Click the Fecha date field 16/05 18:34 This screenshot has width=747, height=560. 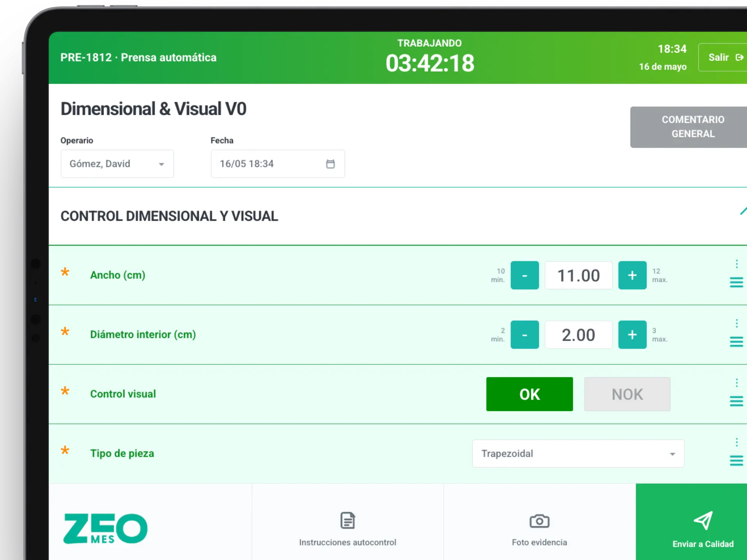coord(278,164)
